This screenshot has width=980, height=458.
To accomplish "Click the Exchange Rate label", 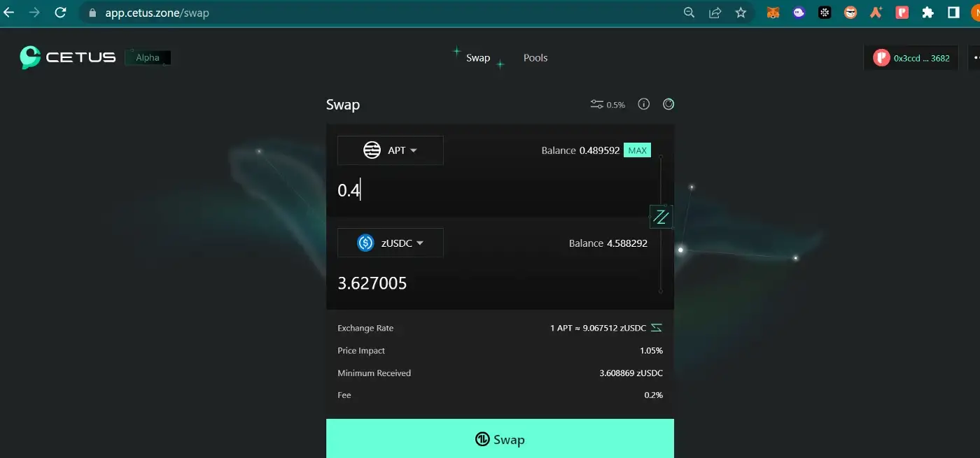I will pyautogui.click(x=365, y=328).
